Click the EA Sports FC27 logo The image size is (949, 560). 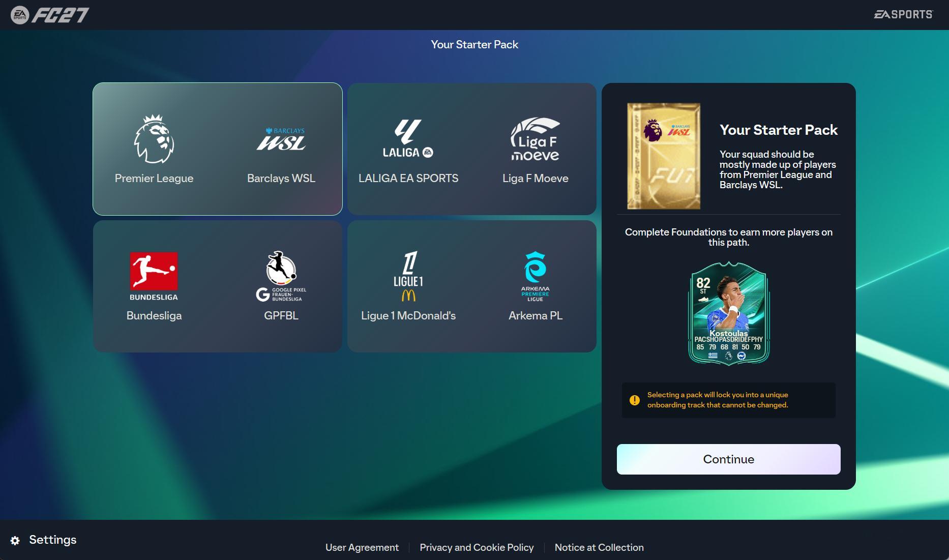tap(50, 15)
